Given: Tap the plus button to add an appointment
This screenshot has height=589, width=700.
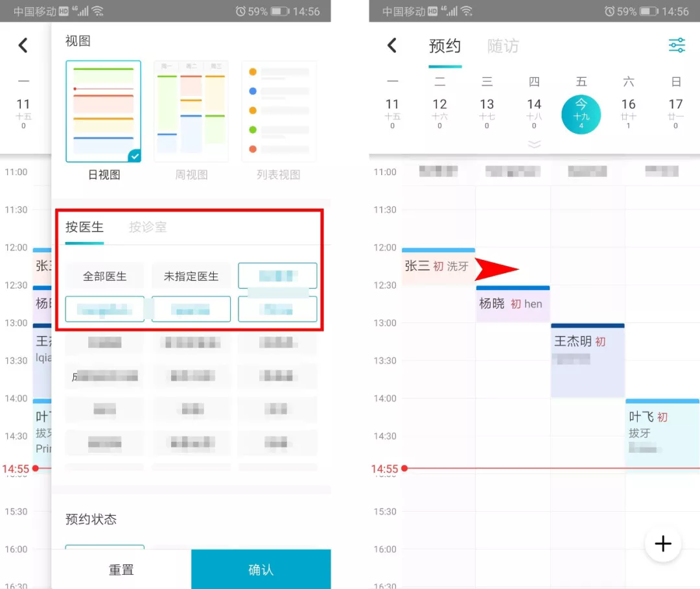Looking at the screenshot, I should click(x=663, y=544).
